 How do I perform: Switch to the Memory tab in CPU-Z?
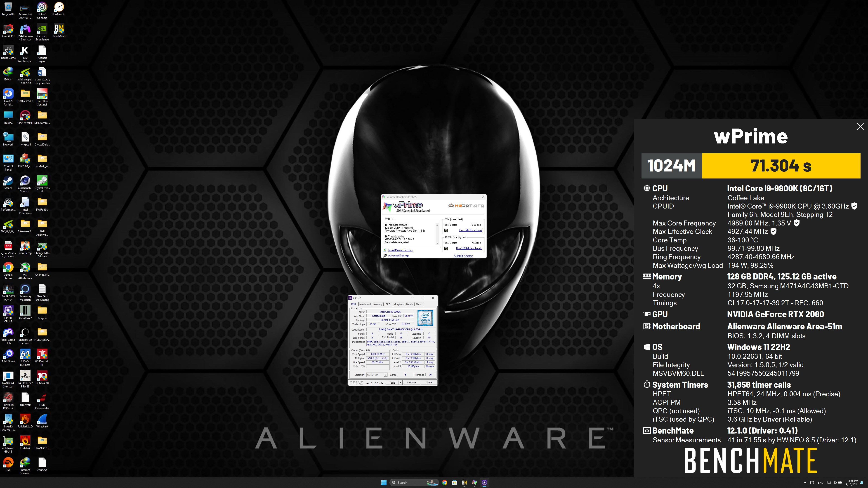tap(378, 304)
